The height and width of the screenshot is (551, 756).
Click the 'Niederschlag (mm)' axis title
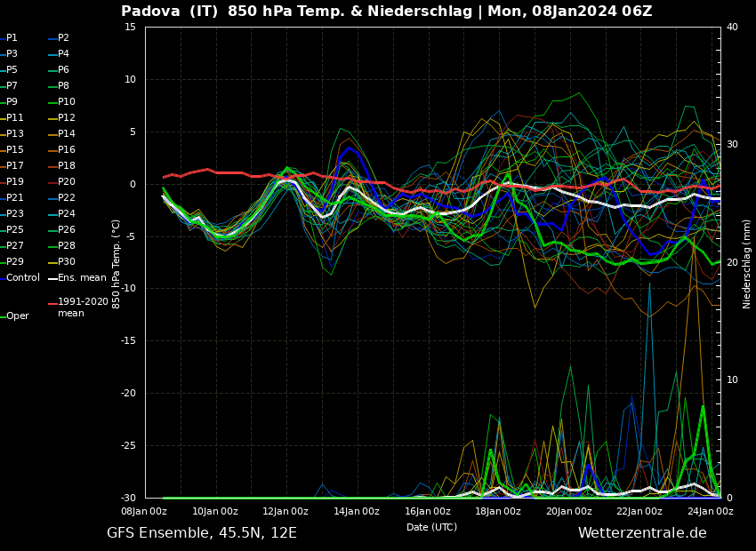746,264
